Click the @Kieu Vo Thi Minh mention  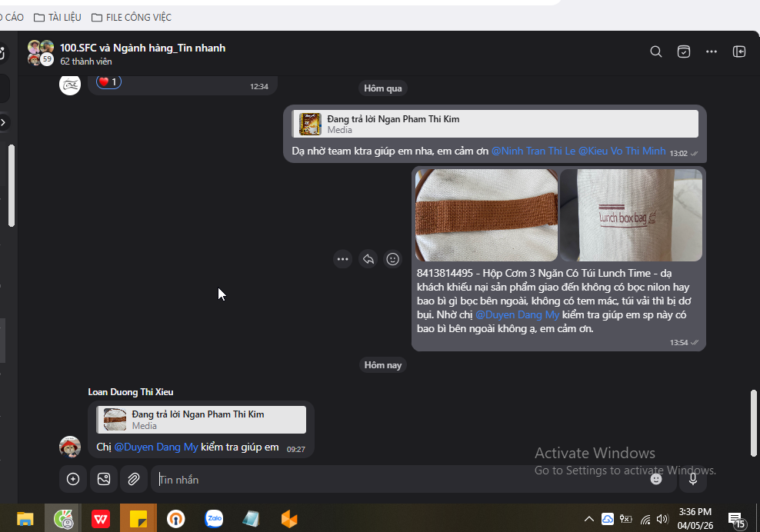pyautogui.click(x=622, y=151)
